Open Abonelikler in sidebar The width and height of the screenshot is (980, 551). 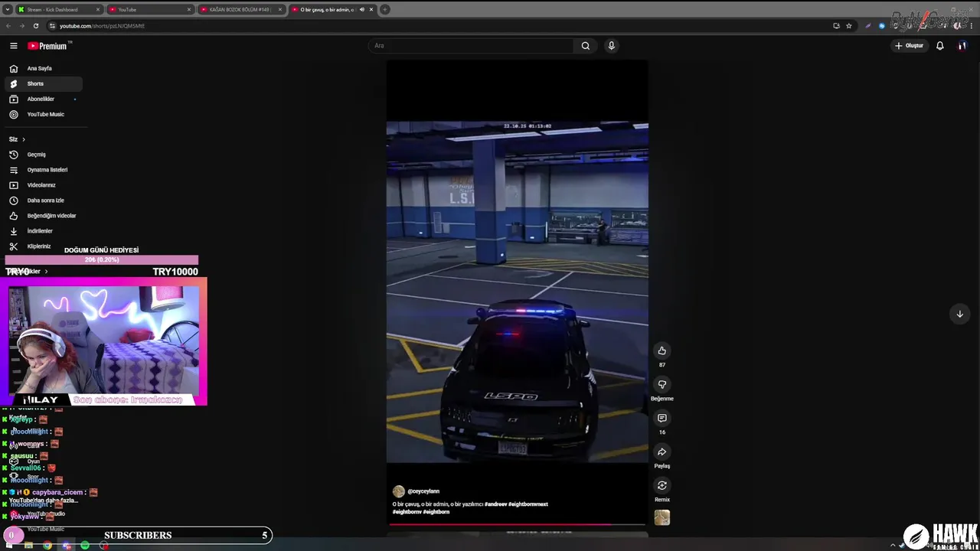pos(43,99)
